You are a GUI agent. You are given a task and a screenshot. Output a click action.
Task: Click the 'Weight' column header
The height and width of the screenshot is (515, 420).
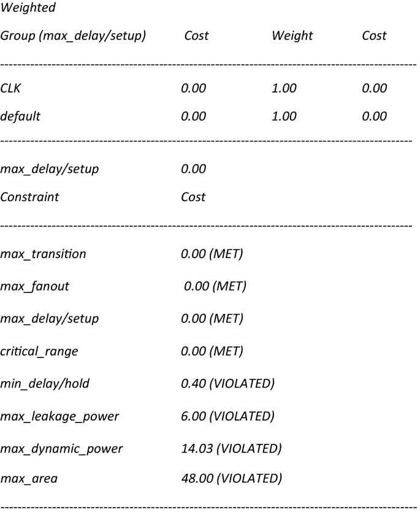[292, 36]
